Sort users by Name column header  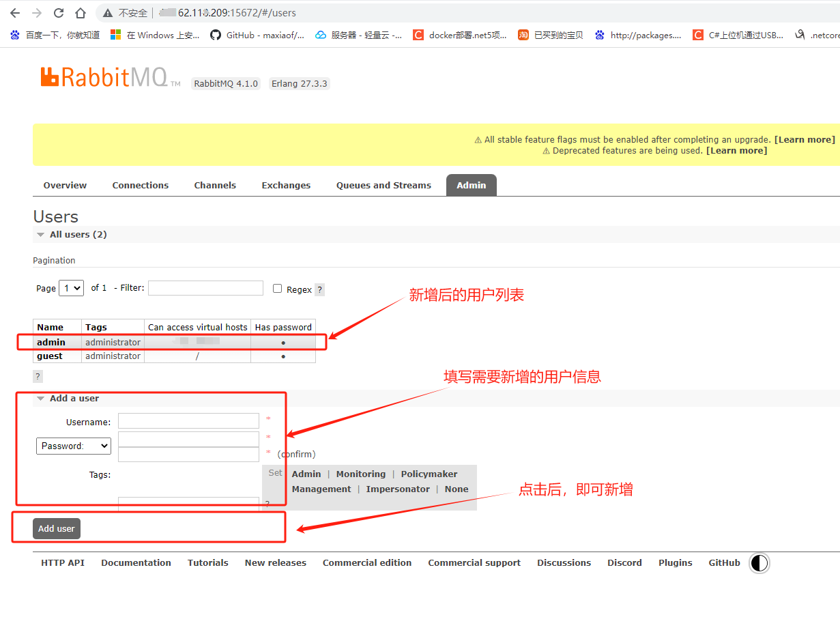[x=50, y=327]
